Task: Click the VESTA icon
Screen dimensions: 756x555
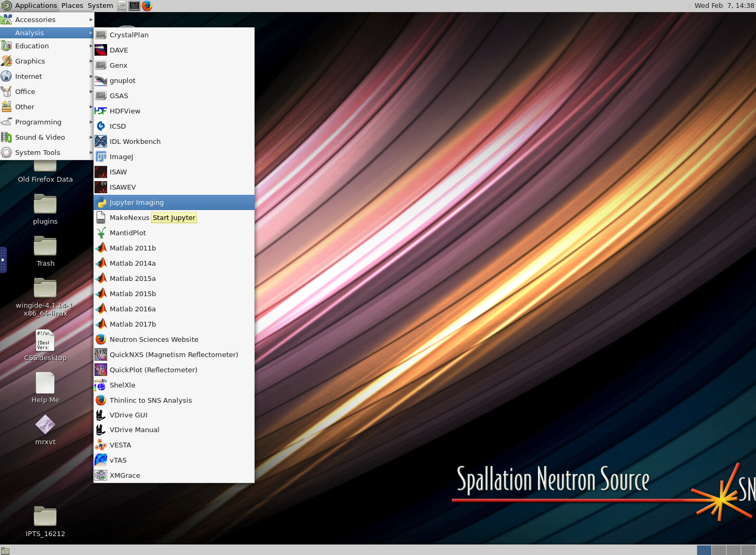Action: pyautogui.click(x=101, y=445)
